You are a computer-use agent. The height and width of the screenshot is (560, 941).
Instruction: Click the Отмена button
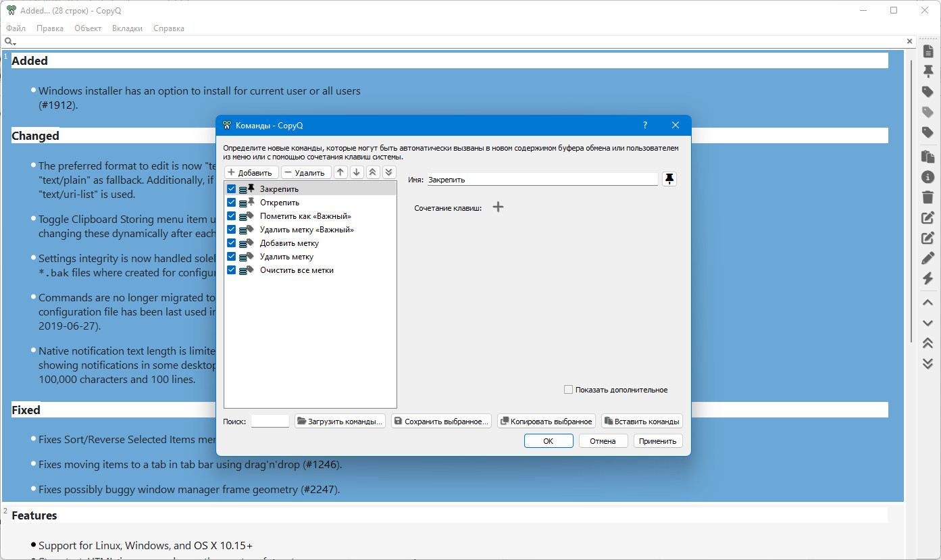(603, 441)
